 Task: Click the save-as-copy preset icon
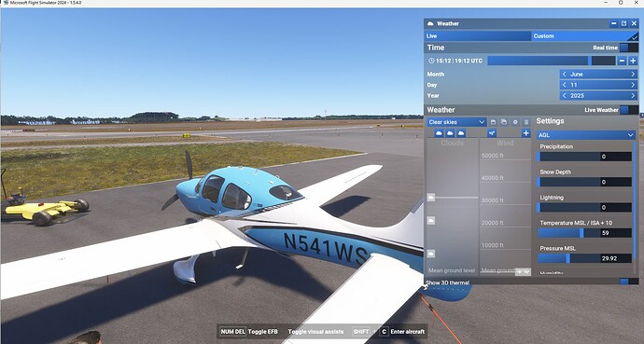click(x=504, y=122)
